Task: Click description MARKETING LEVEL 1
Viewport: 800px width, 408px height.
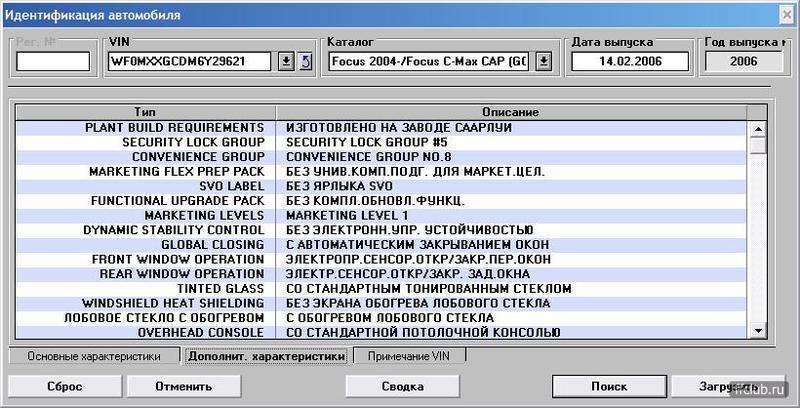Action: pos(347,215)
